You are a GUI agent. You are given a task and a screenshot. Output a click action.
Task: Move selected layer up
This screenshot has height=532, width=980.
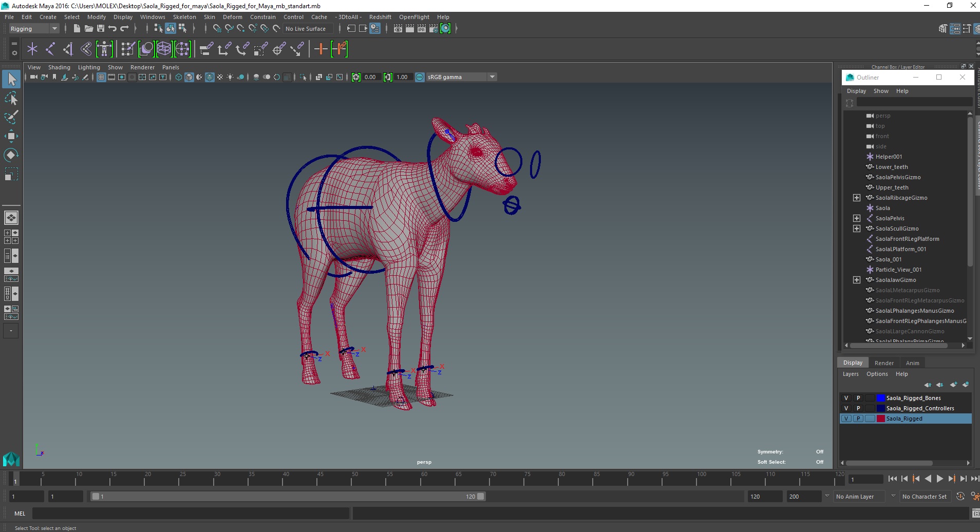928,385
